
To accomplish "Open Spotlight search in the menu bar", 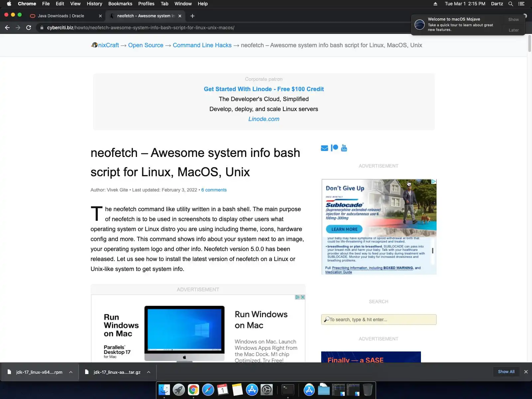I will click(x=511, y=4).
